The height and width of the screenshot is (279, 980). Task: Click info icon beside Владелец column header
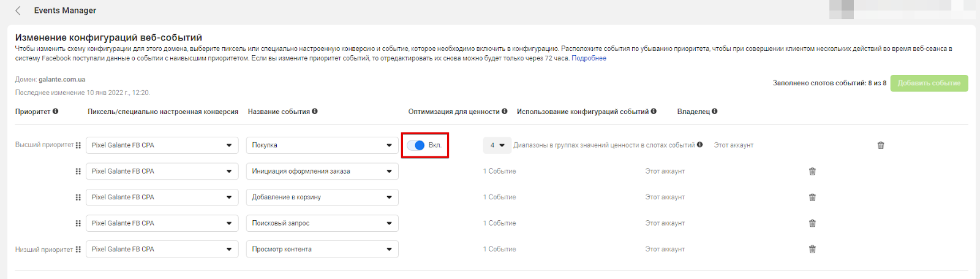715,112
